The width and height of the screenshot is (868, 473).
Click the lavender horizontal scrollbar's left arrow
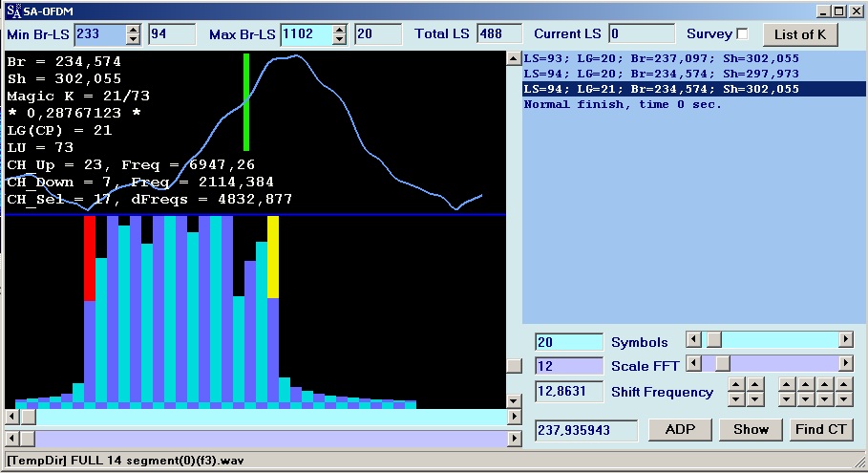12,439
